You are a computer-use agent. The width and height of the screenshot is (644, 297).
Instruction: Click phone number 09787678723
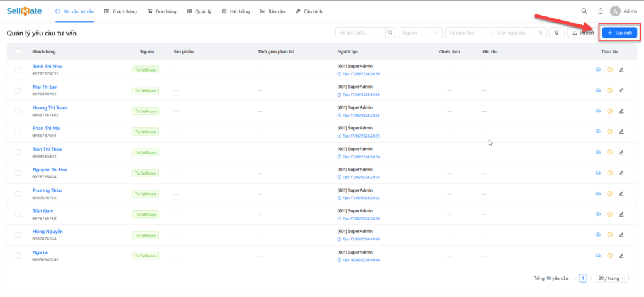click(45, 74)
